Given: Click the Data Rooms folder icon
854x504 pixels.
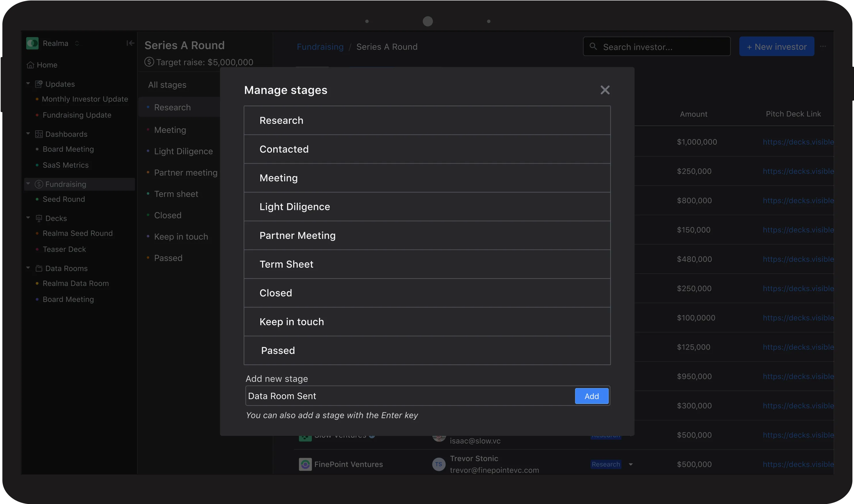Looking at the screenshot, I should (x=39, y=268).
